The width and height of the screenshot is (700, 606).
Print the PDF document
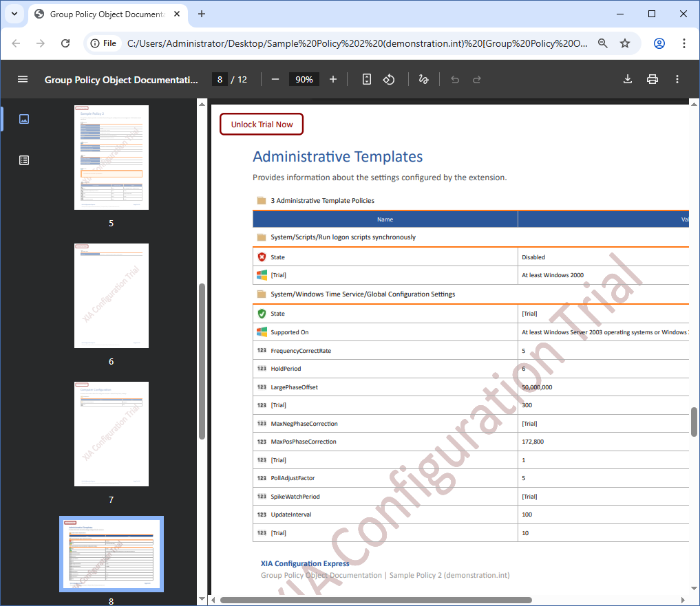click(x=653, y=79)
